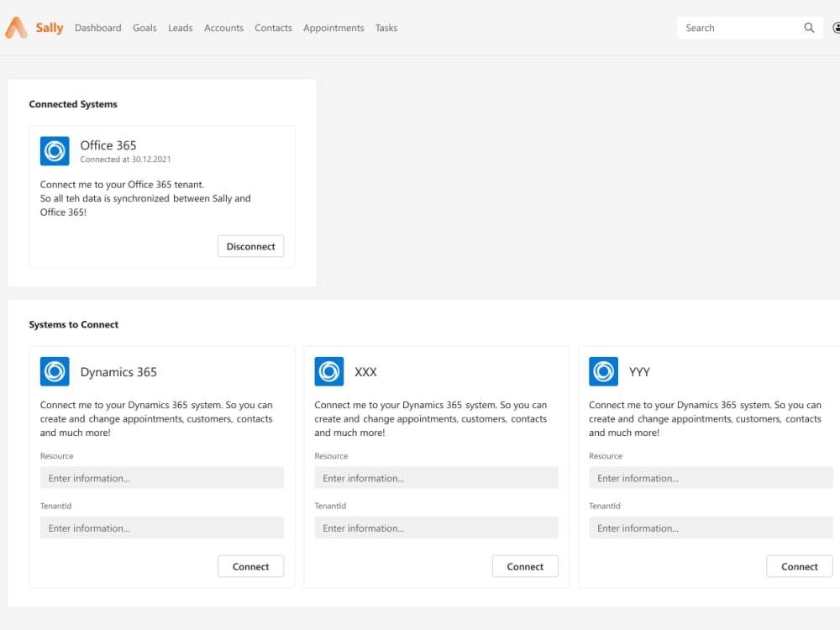840x630 pixels.
Task: Click Connect on the XXX card
Action: pos(525,566)
